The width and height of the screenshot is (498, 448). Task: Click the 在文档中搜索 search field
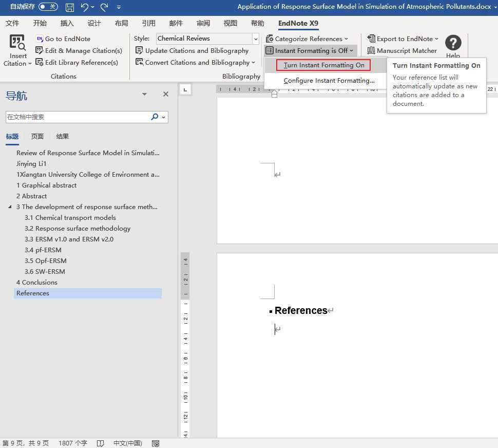pos(78,117)
